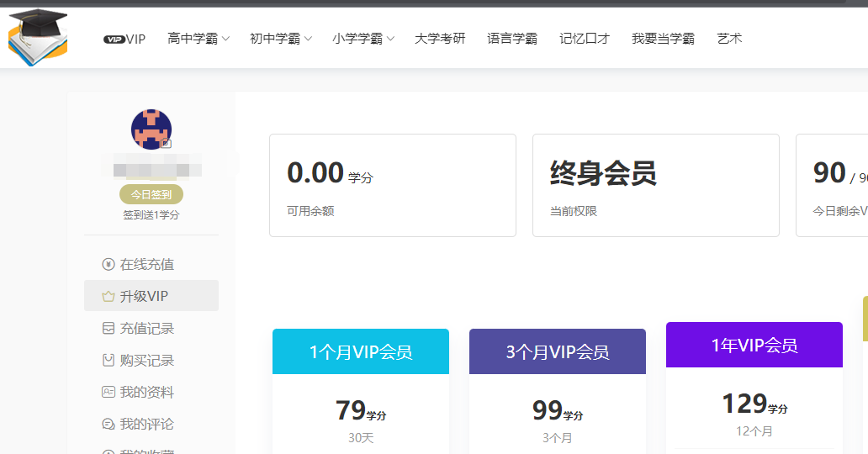Click the icon beside 充值记录
This screenshot has height=454, width=868.
point(108,329)
